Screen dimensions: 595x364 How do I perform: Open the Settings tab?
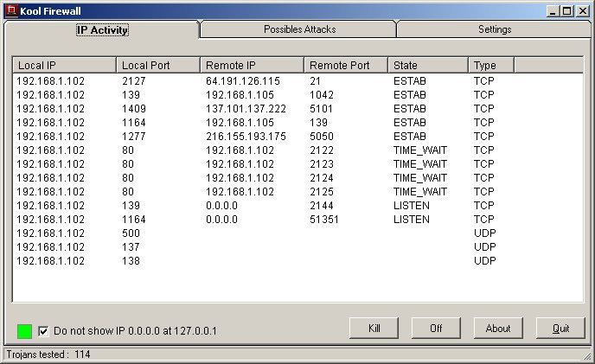click(494, 29)
